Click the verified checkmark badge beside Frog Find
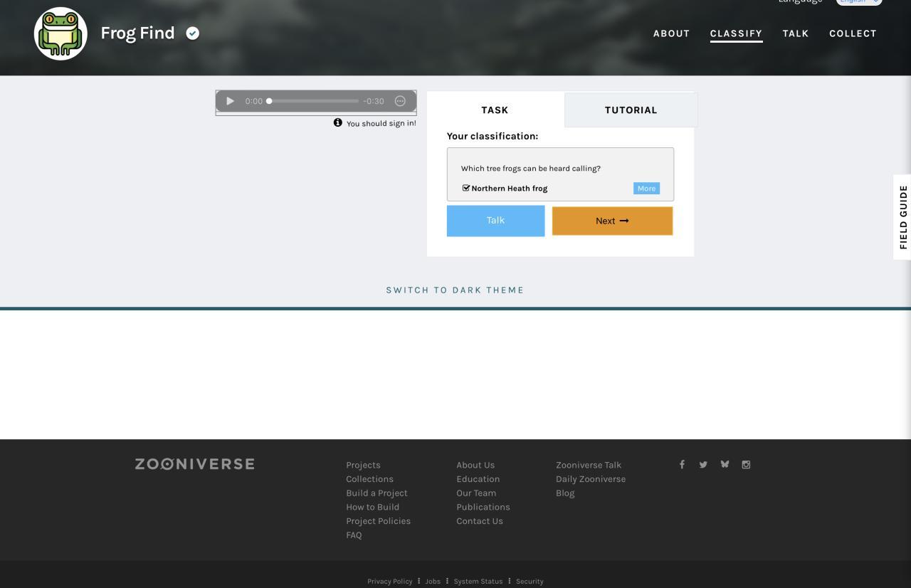Screen dimensions: 911x588 coord(193,33)
